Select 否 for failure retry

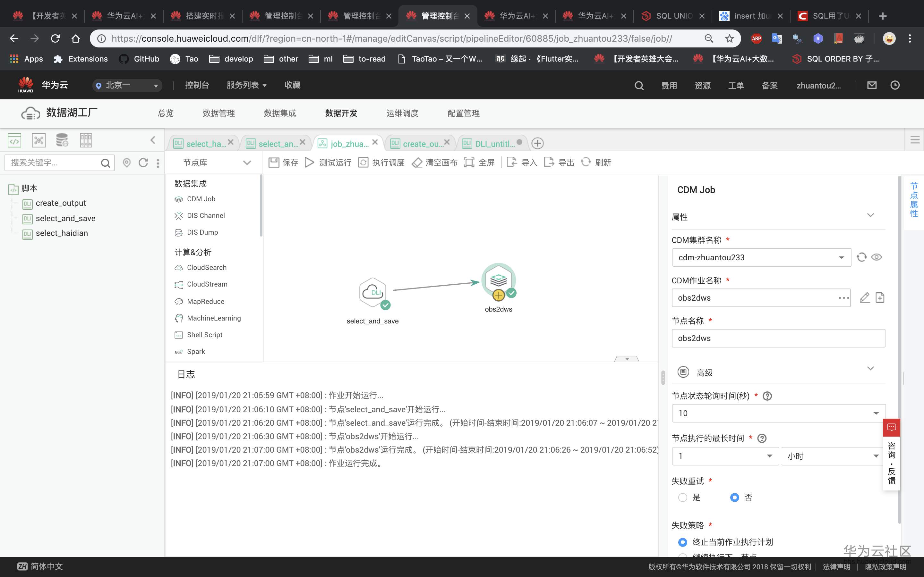tap(734, 498)
